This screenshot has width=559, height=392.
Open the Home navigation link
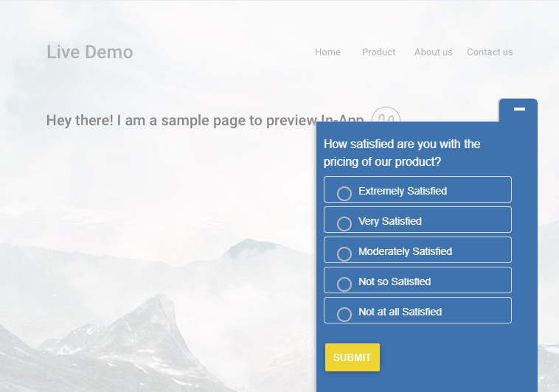coord(327,52)
